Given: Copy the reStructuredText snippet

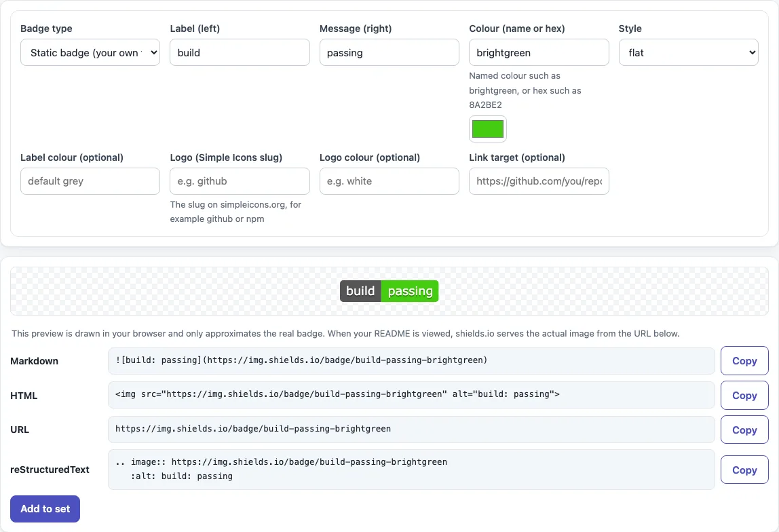Looking at the screenshot, I should pyautogui.click(x=744, y=470).
